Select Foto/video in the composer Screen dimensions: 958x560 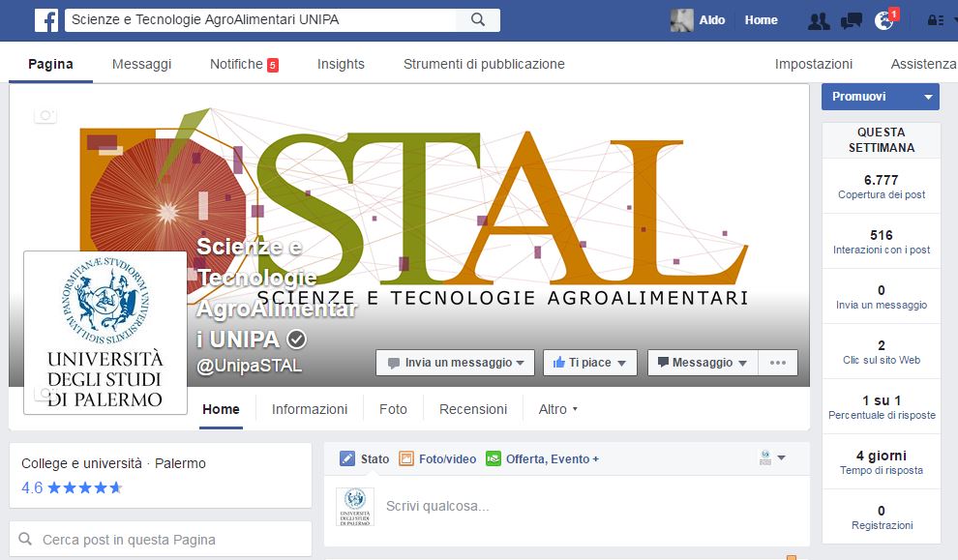coord(437,458)
